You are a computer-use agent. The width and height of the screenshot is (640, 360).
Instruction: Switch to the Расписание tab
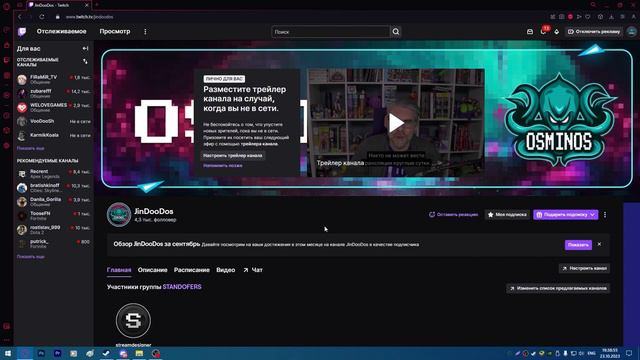pyautogui.click(x=191, y=270)
